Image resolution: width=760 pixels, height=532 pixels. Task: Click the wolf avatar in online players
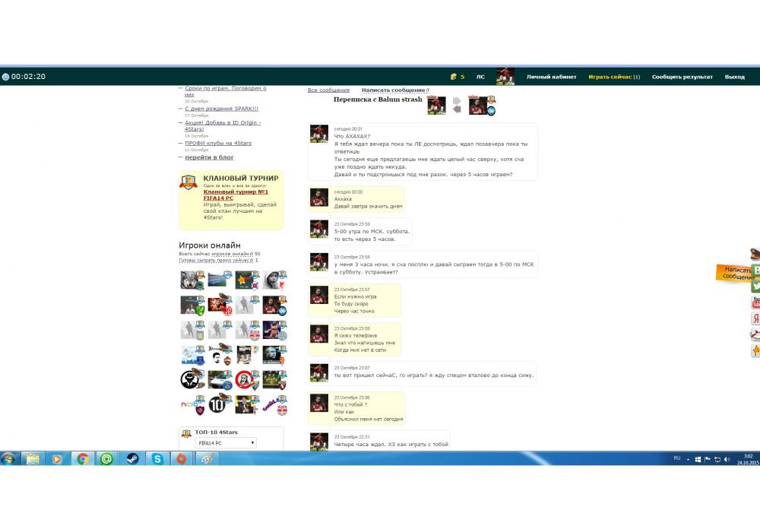(190, 280)
